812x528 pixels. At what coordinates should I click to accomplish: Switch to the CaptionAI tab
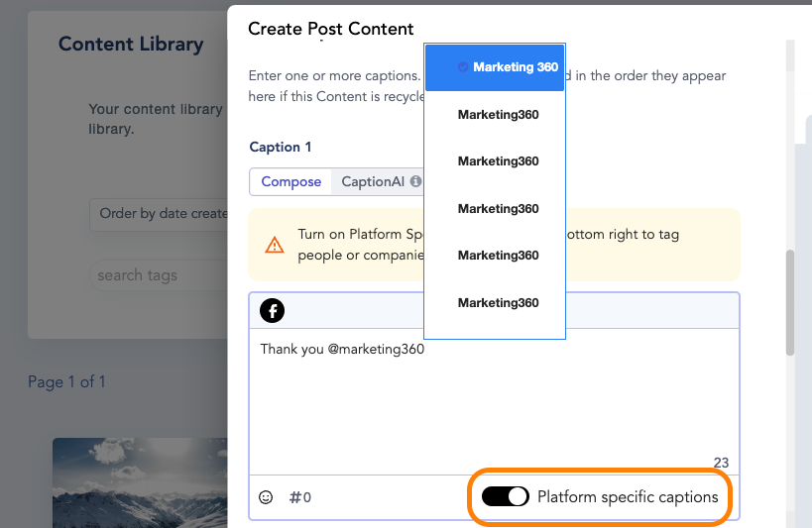pyautogui.click(x=378, y=181)
